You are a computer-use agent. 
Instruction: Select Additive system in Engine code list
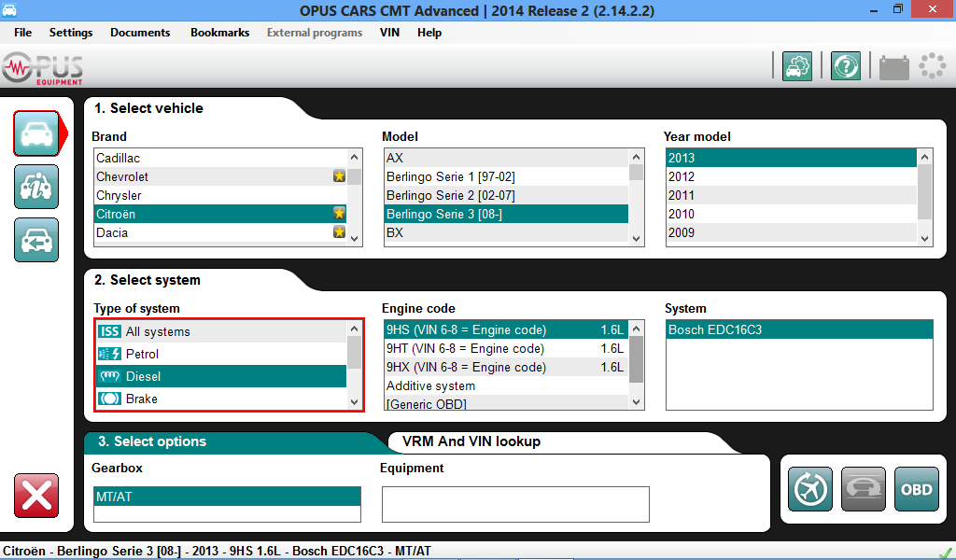pos(506,385)
